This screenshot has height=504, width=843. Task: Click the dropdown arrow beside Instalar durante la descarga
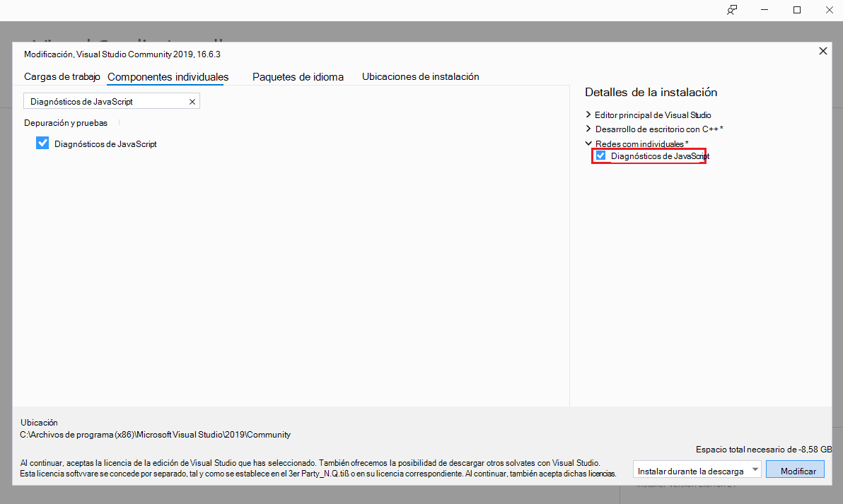click(754, 469)
